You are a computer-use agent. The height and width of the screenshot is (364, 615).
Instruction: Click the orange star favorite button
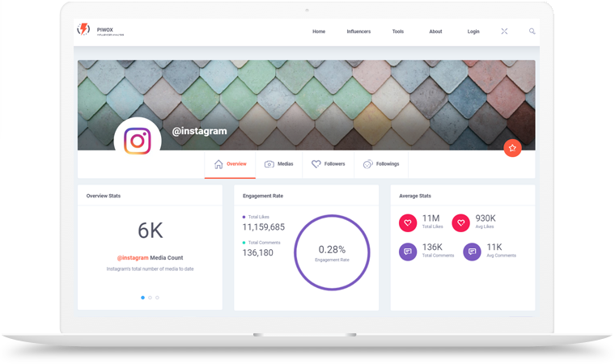(x=511, y=148)
